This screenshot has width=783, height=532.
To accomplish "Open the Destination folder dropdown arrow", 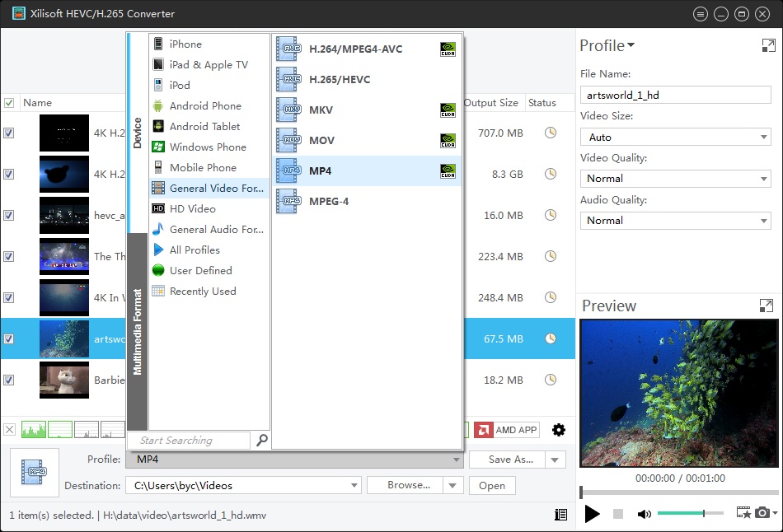I will 354,486.
